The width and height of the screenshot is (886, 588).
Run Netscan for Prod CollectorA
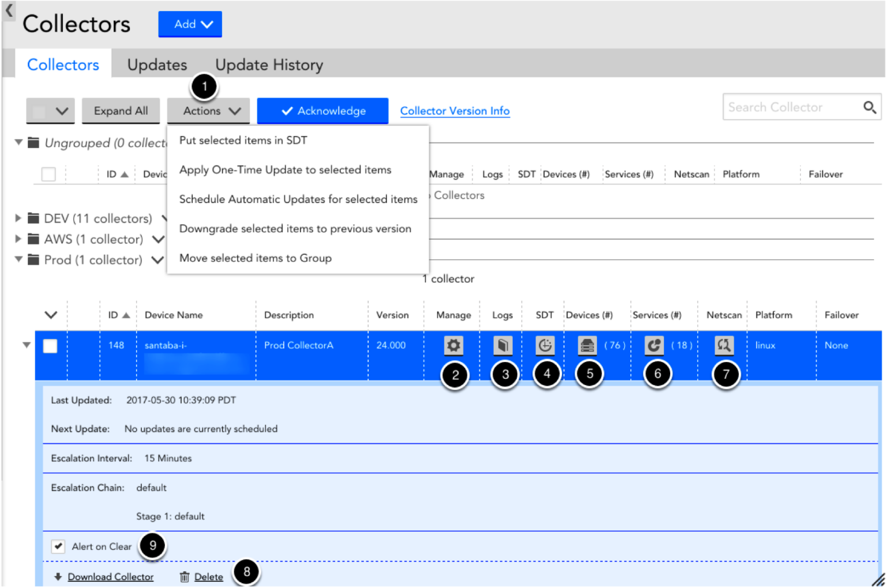724,345
